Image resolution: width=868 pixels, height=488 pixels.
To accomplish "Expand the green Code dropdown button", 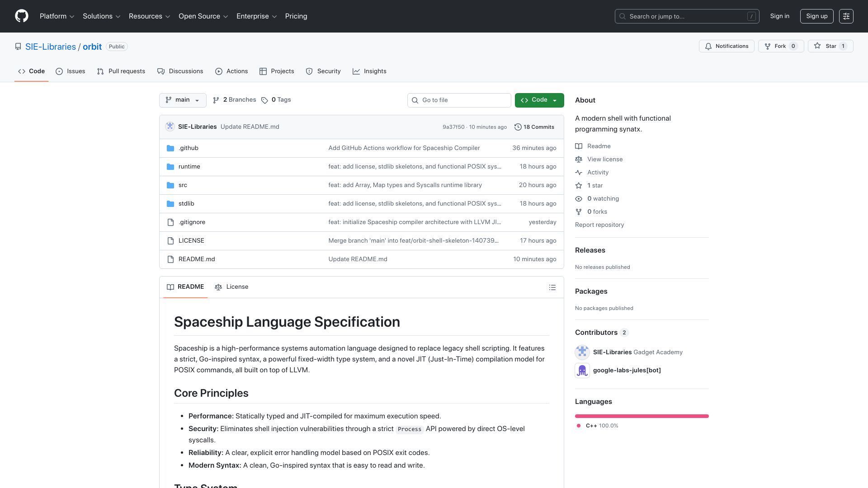I will (x=539, y=100).
